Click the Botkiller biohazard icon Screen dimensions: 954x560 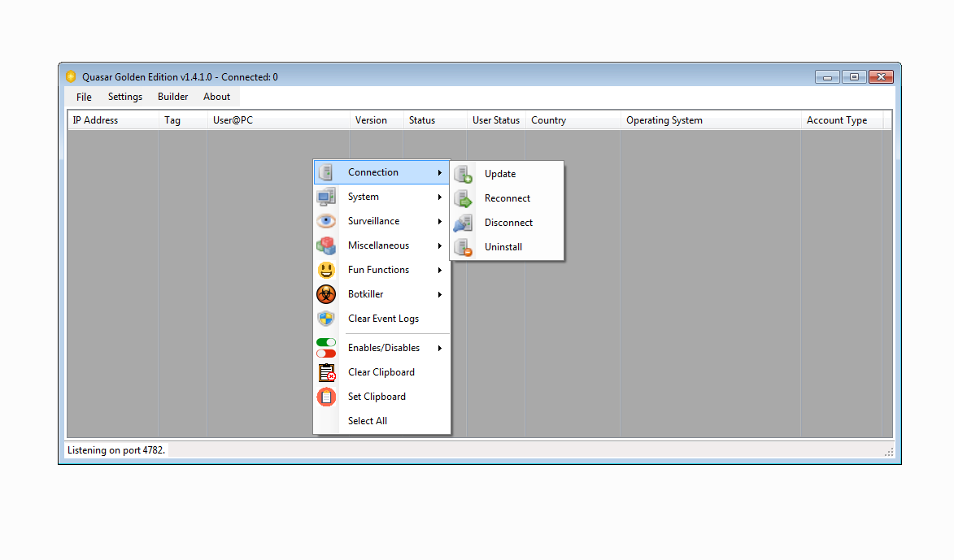[326, 293]
